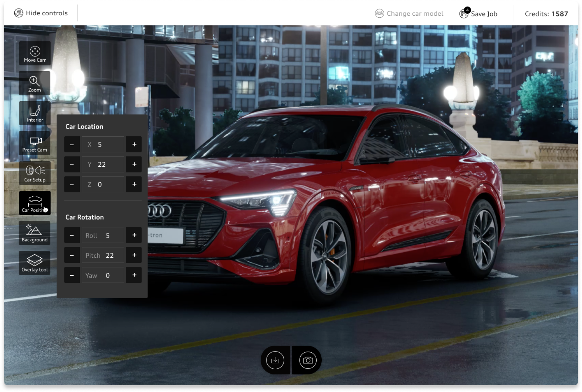Increase the Yaw rotation value

tap(134, 275)
